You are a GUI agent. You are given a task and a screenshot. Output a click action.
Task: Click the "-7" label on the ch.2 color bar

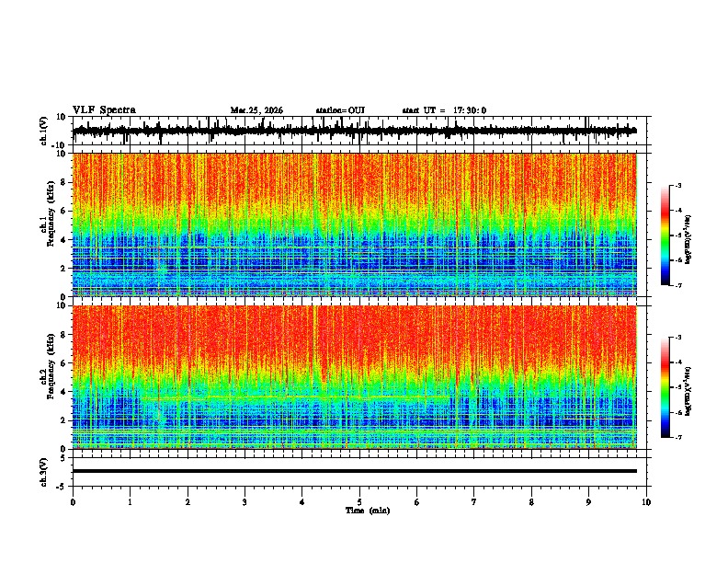point(677,438)
